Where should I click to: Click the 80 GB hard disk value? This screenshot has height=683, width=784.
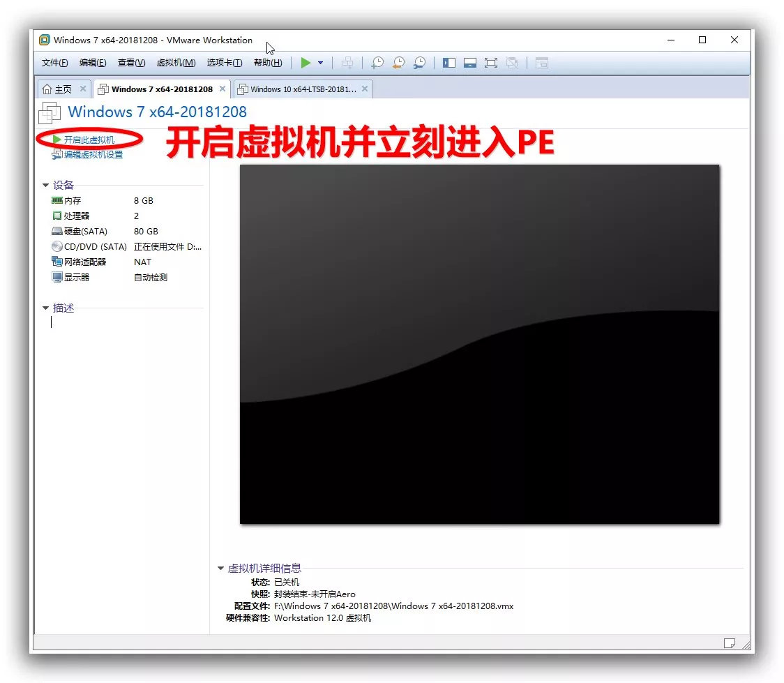point(146,232)
